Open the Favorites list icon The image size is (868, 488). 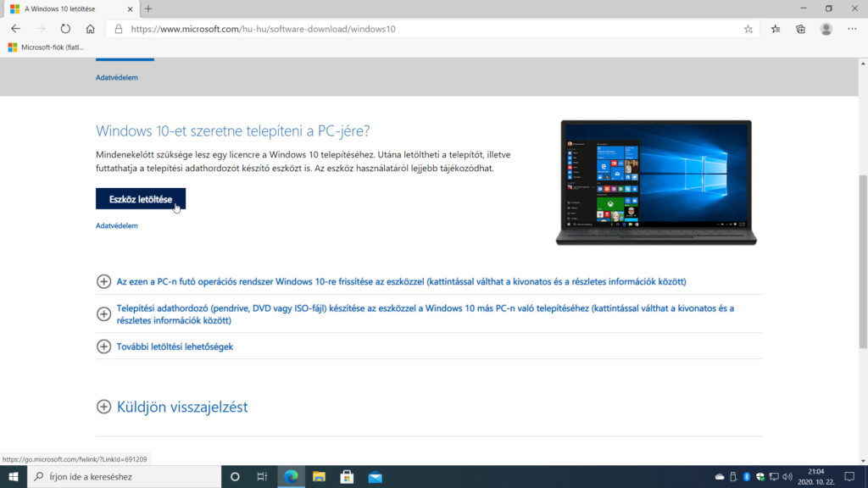click(x=776, y=29)
